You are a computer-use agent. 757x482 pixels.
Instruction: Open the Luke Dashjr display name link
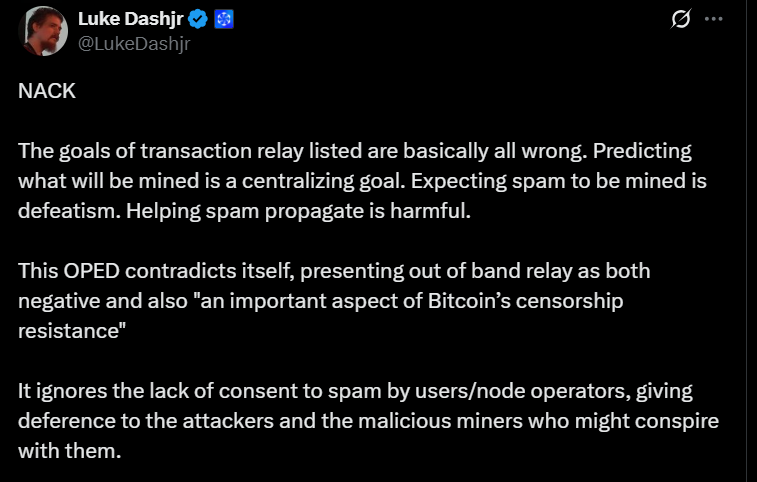[x=130, y=19]
